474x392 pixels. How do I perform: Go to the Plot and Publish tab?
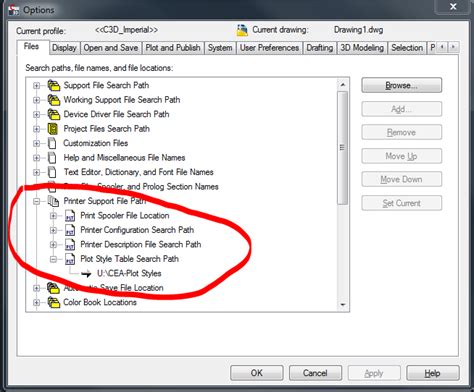click(173, 48)
